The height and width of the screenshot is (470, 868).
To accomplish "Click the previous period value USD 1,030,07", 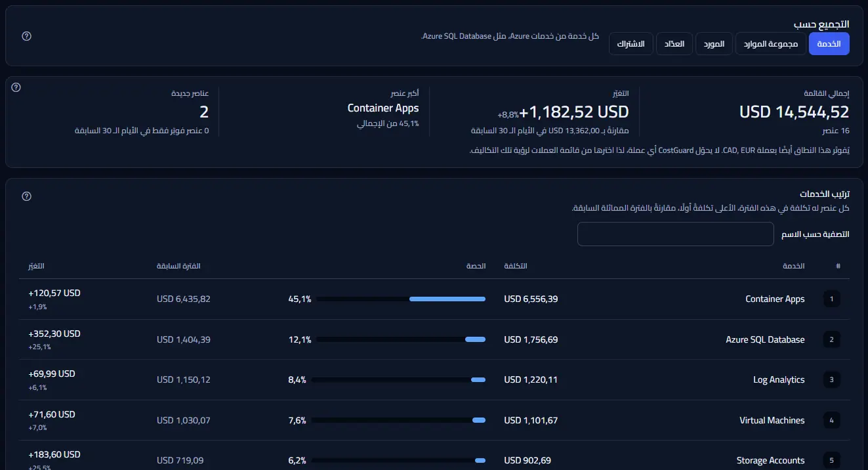I will pos(184,420).
